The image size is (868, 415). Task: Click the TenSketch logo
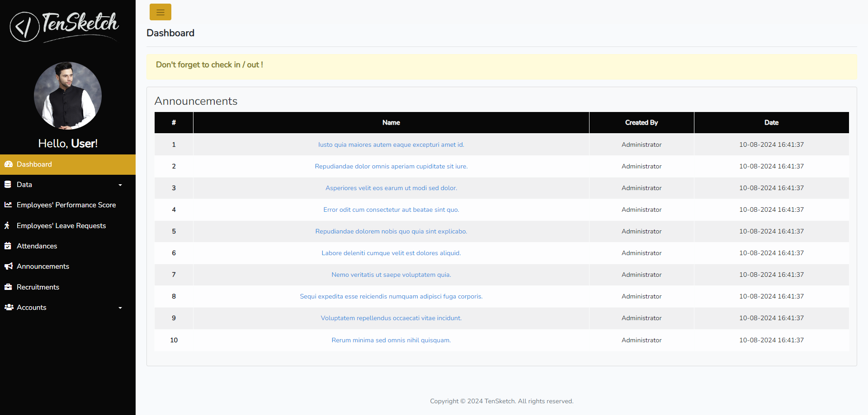point(65,27)
